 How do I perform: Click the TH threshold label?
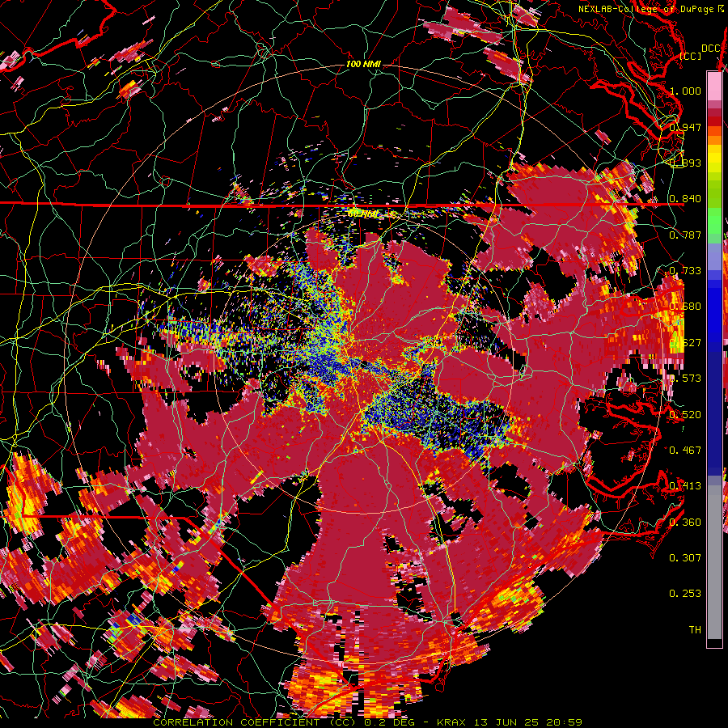click(x=695, y=629)
